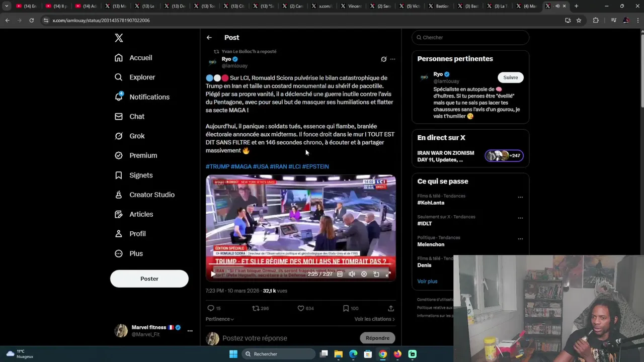Open File Explorer from taskbar

[339, 354]
